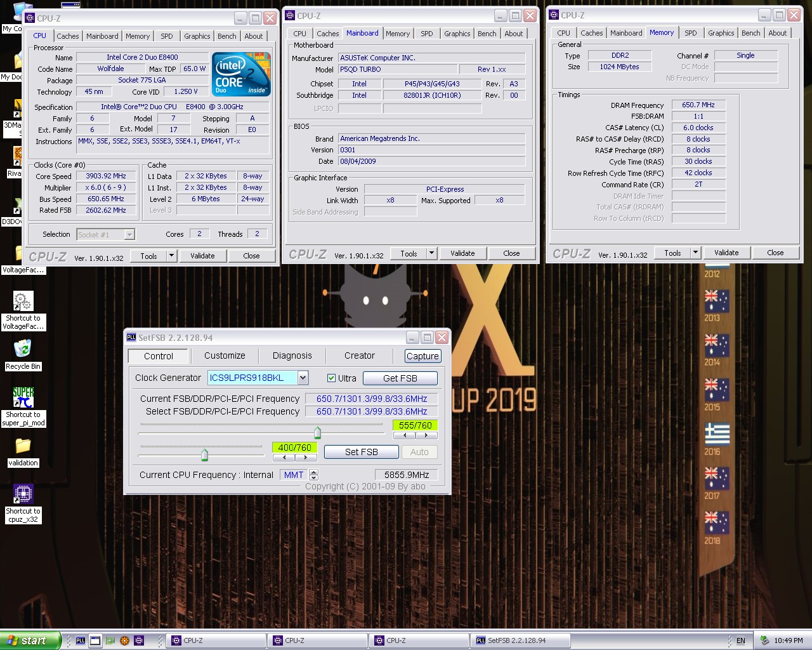Open Tools dropdown arrow in Memory window

695,253
